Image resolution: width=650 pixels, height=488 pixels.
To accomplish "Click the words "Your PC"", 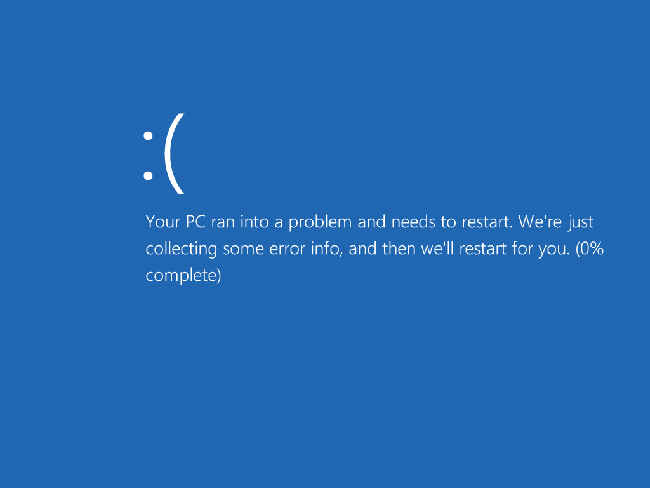I will tap(175, 222).
